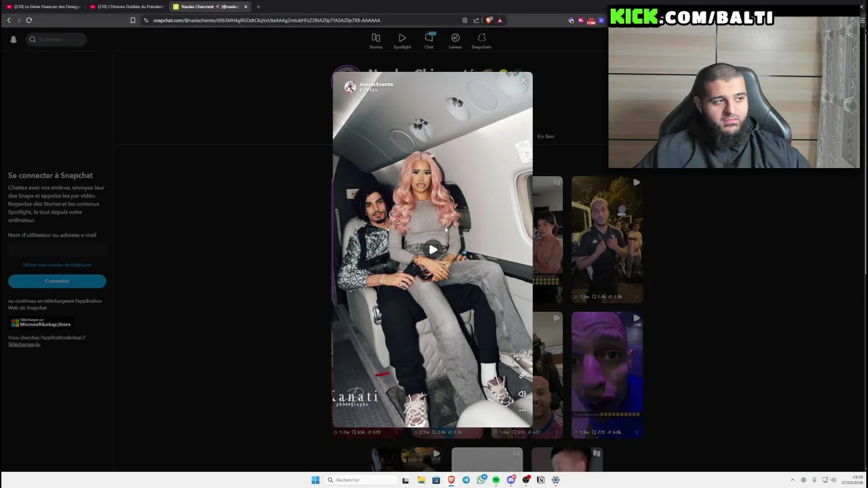Image resolution: width=868 pixels, height=488 pixels.
Task: Click the naslachiente avatar in the story
Action: coord(350,87)
